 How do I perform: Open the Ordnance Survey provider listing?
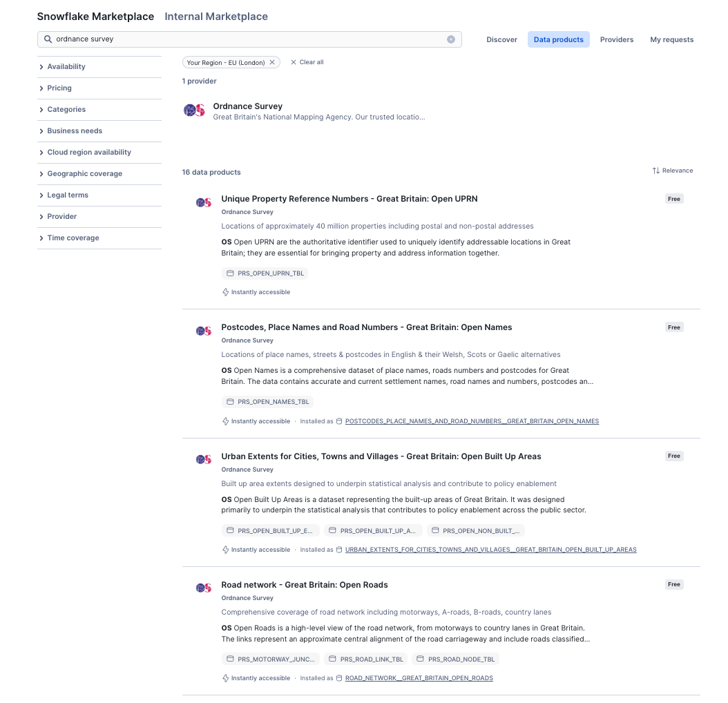pyautogui.click(x=247, y=106)
